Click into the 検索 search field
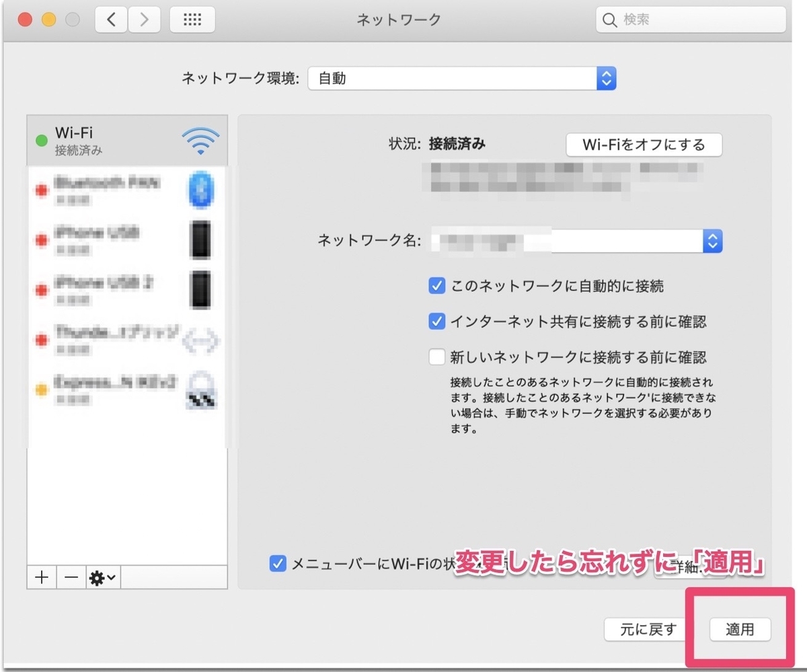 point(691,20)
